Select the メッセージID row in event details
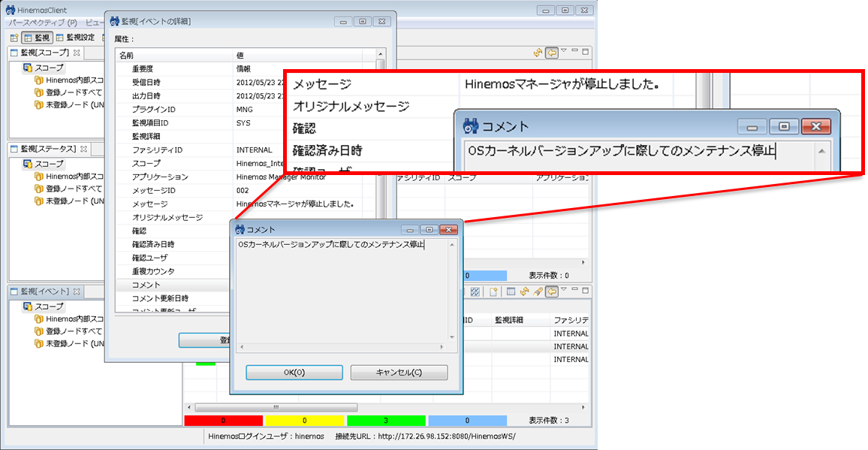868x450 pixels. pyautogui.click(x=246, y=190)
